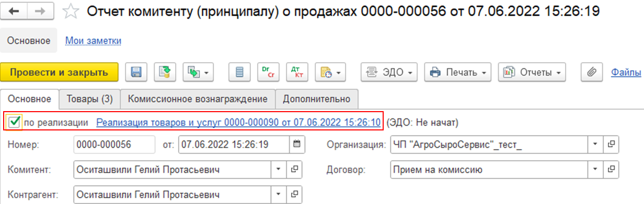The height and width of the screenshot is (204, 644).
Task: Select the top Основное navigation section
Action: tap(29, 40)
